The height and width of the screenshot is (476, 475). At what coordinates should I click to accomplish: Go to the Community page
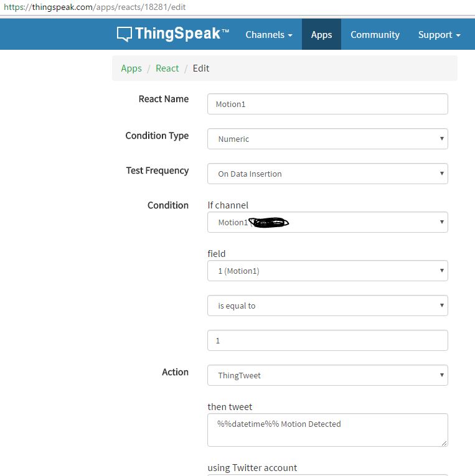[375, 35]
